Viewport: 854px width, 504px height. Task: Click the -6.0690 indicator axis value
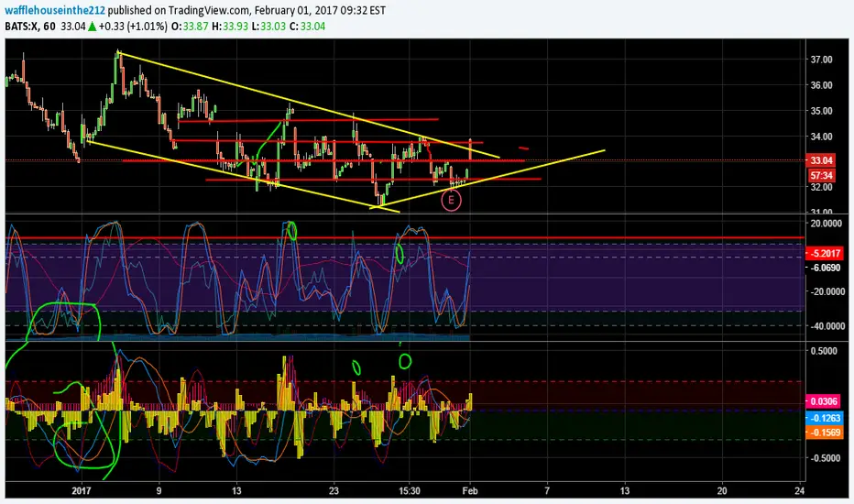click(826, 268)
